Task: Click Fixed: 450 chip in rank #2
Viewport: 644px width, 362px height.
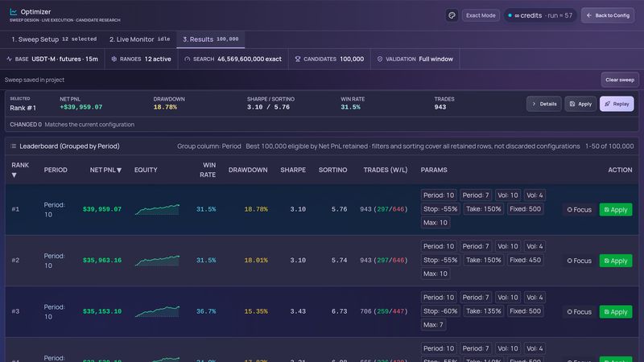Action: [526, 260]
